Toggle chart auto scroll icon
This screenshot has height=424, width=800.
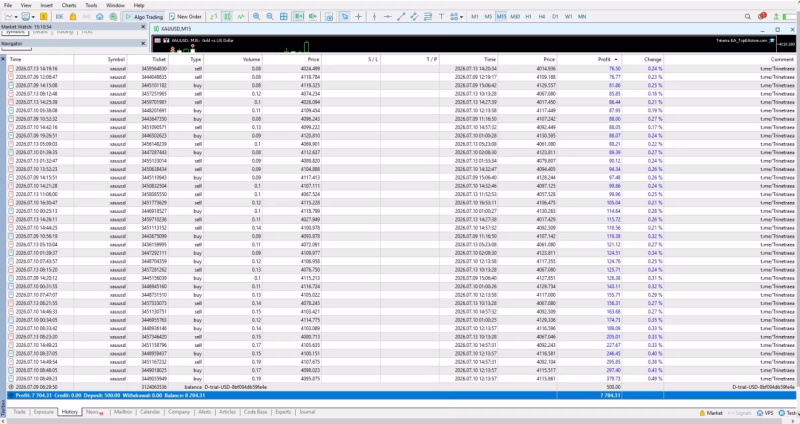coord(299,16)
